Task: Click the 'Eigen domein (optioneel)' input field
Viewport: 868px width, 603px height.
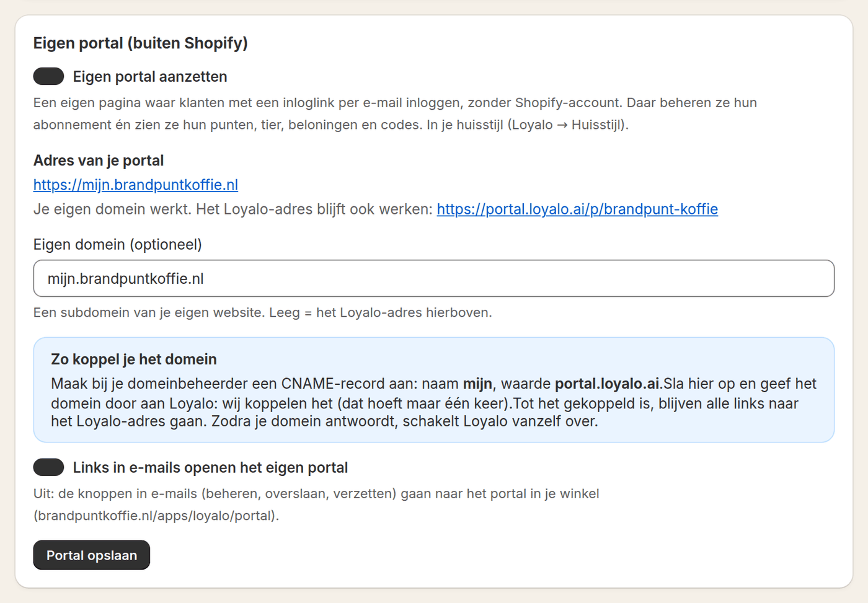Action: tap(434, 278)
